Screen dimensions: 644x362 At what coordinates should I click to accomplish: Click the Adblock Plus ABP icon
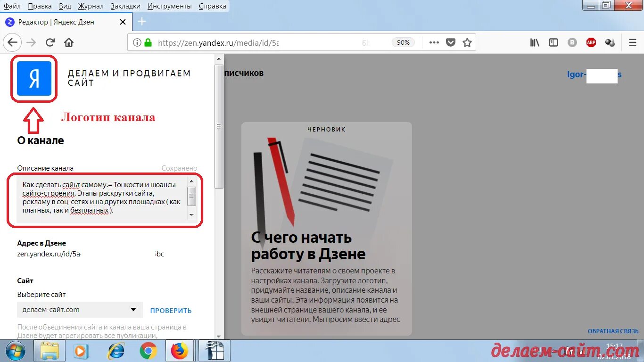[x=591, y=42]
